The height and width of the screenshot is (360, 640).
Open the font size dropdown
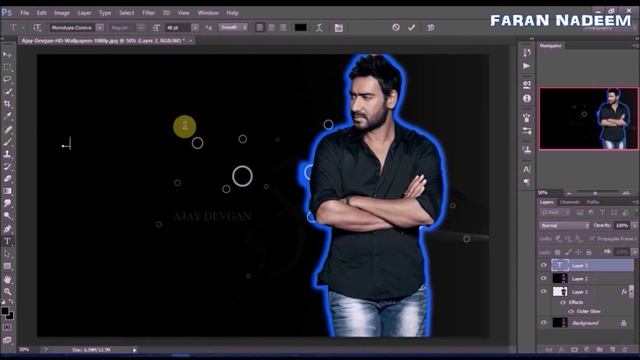tap(195, 28)
